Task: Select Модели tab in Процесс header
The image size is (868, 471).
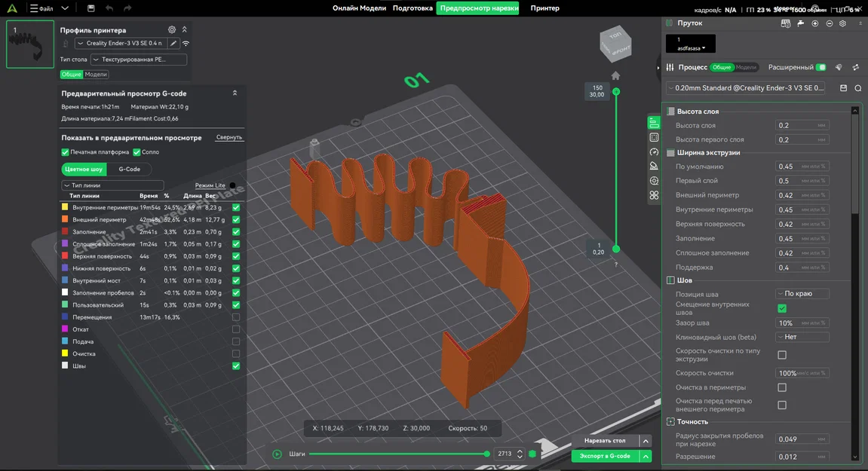Action: pyautogui.click(x=746, y=68)
